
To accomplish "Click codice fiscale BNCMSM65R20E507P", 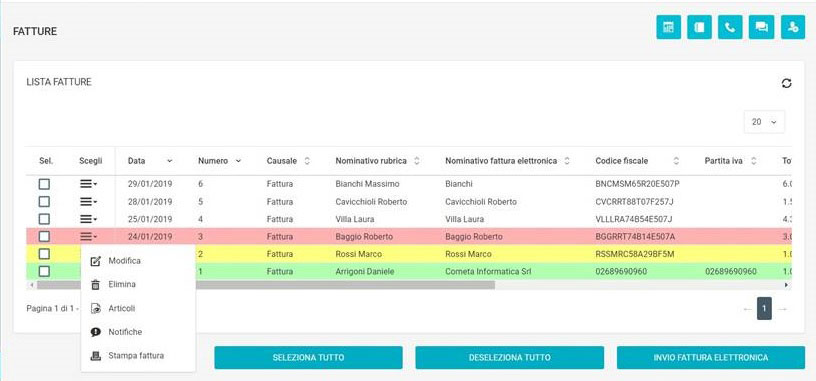I will pyautogui.click(x=638, y=184).
